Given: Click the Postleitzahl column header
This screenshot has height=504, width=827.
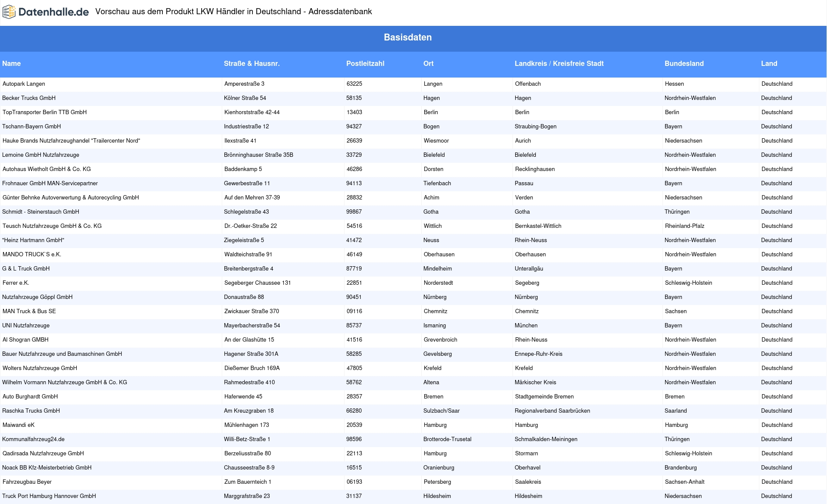Looking at the screenshot, I should pos(365,63).
